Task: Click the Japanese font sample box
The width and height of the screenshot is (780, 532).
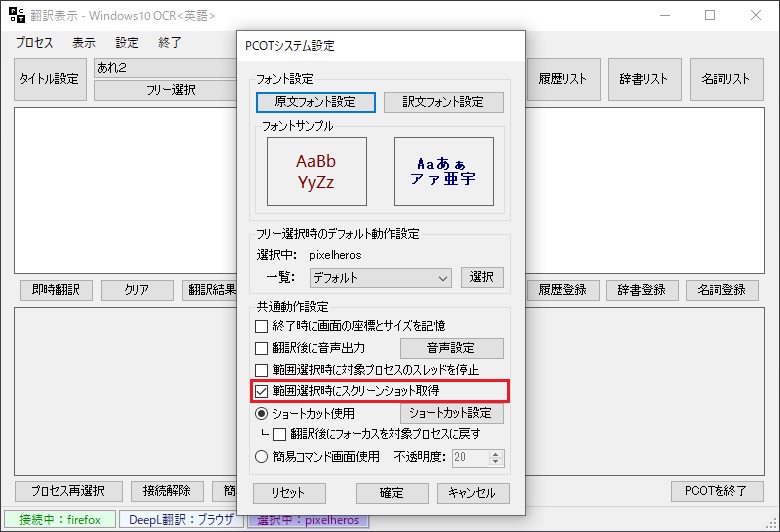Action: click(444, 171)
